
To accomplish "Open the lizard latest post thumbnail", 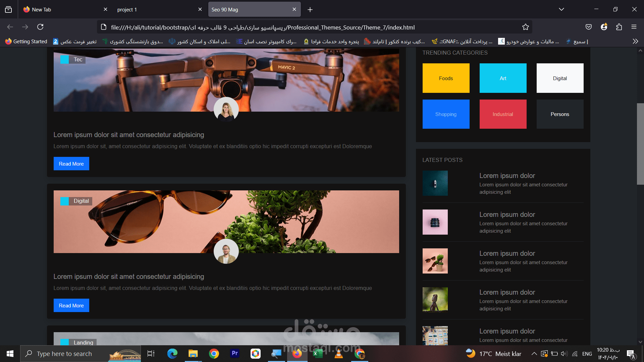I will click(x=435, y=300).
